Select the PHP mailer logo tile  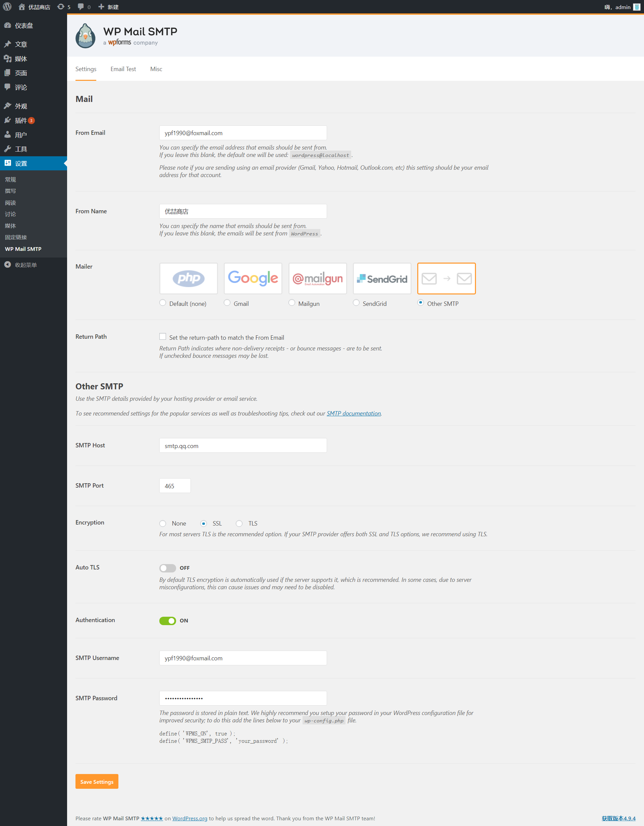189,278
